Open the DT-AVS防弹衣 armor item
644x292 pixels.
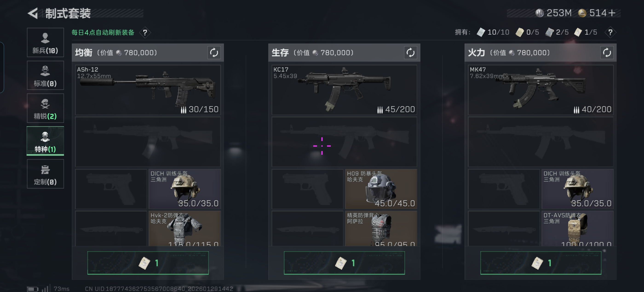point(578,229)
